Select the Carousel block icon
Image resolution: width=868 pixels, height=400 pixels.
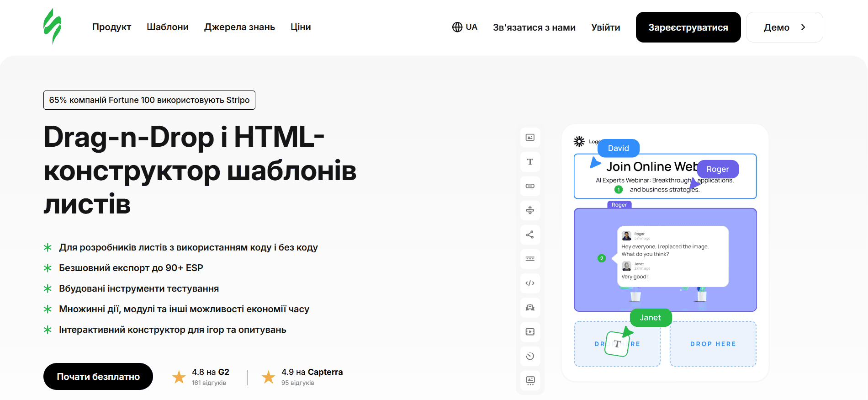point(530,380)
